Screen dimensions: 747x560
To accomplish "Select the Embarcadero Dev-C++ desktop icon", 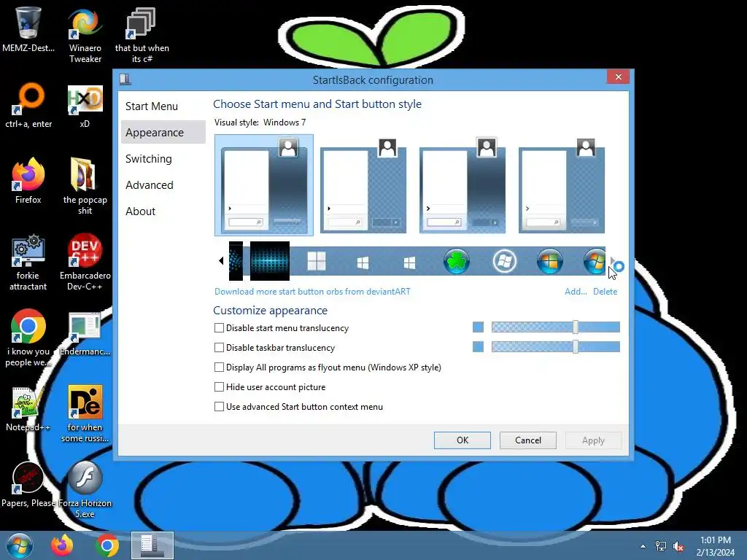I will 85,262.
